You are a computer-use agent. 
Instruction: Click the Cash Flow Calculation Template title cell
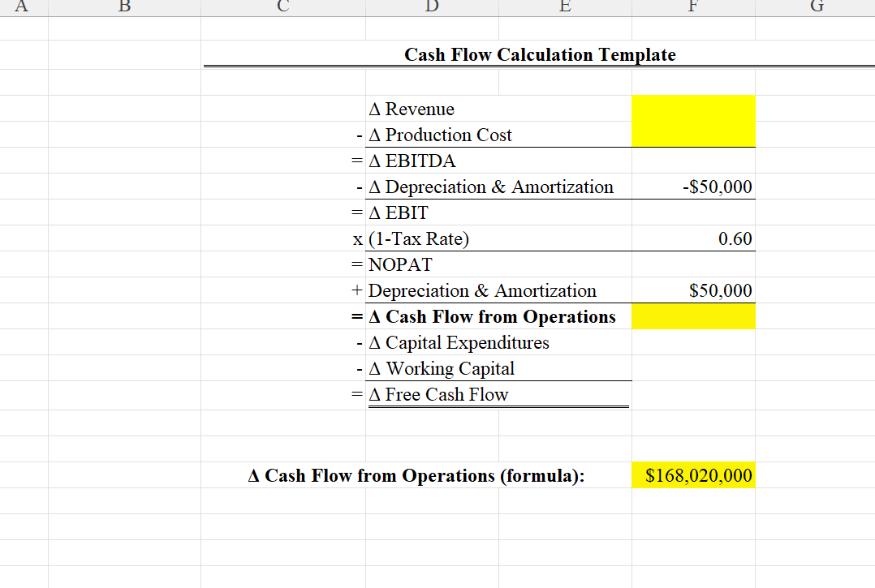pyautogui.click(x=539, y=54)
